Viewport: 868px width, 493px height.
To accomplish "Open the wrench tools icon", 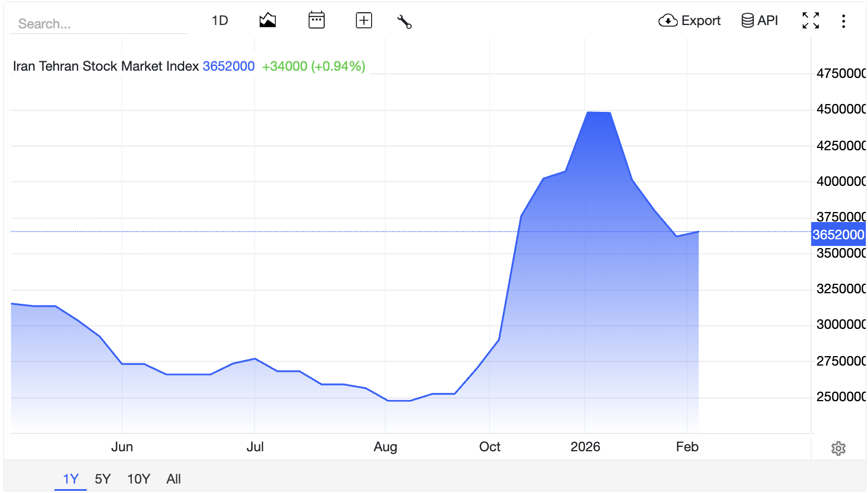I will pos(405,21).
